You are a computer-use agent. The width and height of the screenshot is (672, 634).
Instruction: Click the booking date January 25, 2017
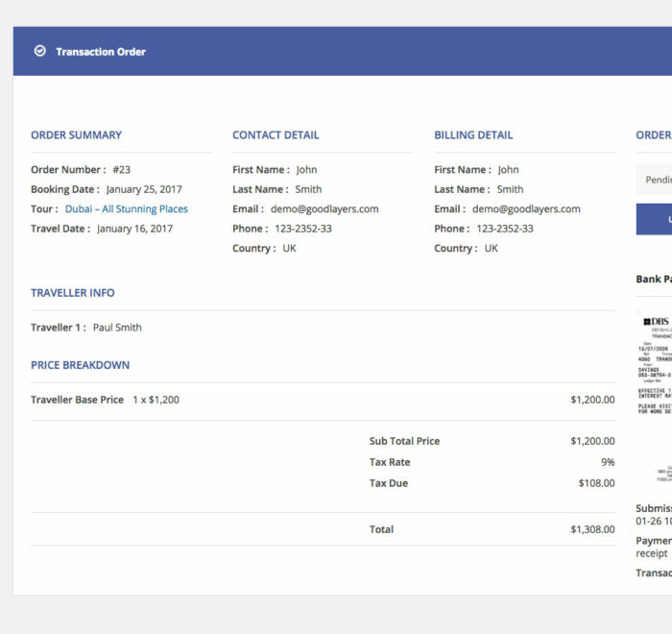(x=144, y=190)
